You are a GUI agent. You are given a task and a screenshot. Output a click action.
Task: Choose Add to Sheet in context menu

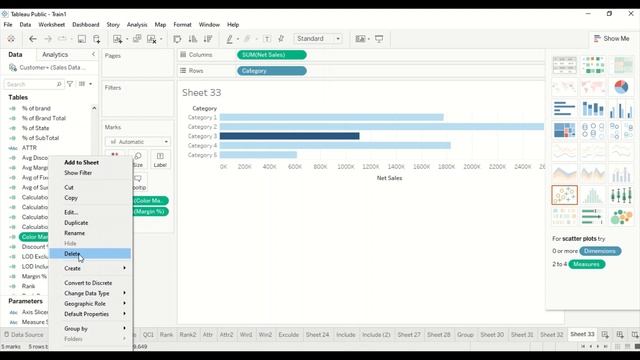point(90,162)
